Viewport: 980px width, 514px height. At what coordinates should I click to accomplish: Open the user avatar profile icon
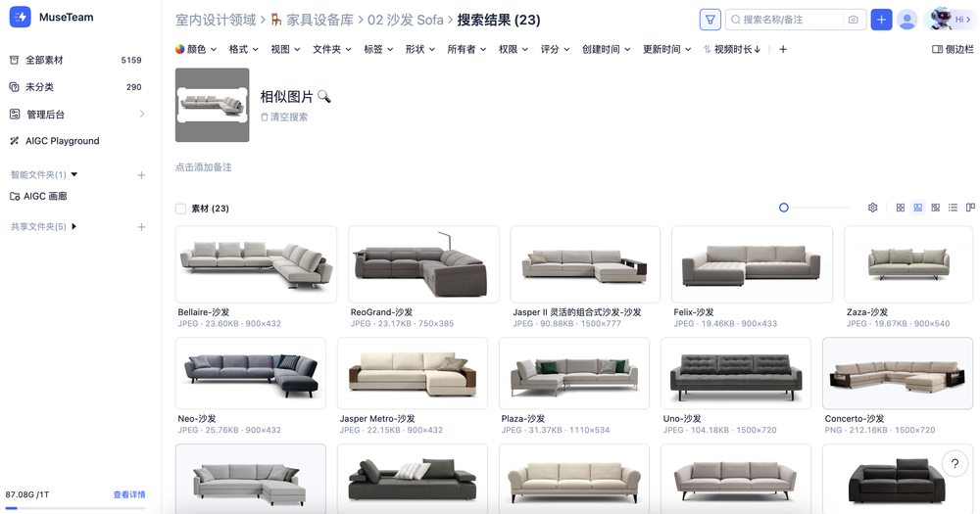906,20
